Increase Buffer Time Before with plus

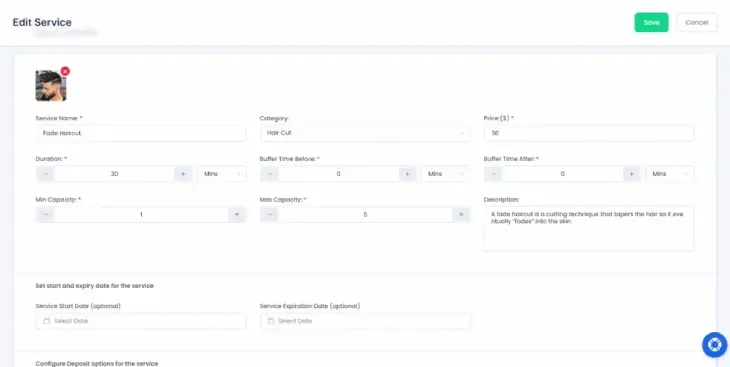[x=407, y=174]
